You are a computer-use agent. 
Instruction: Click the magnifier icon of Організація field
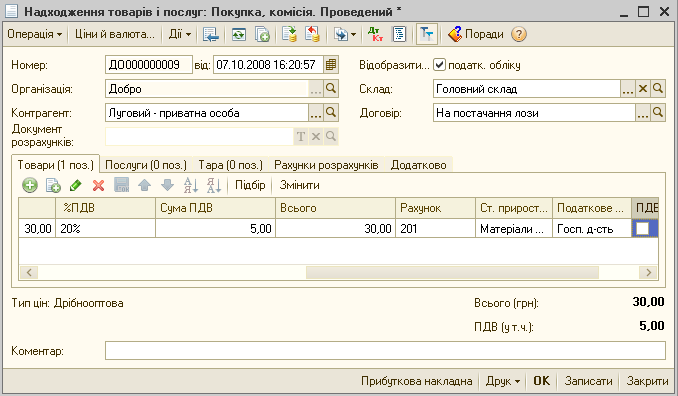tap(331, 89)
